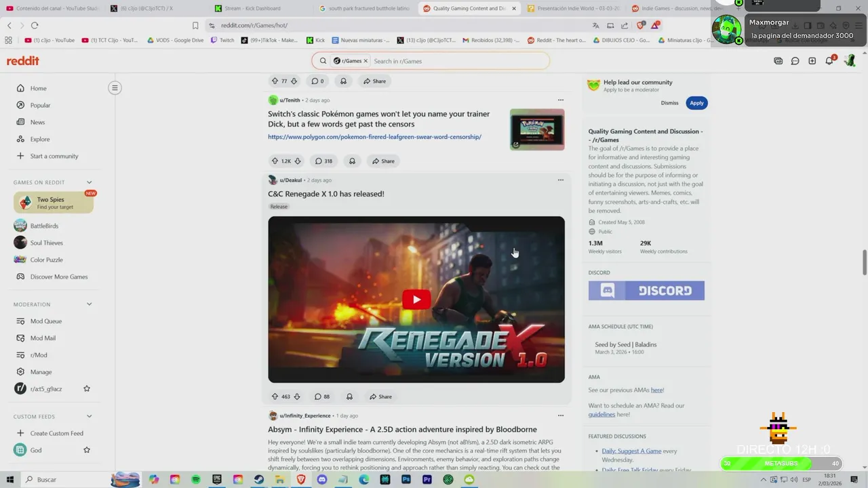Viewport: 868px width, 488px height.
Task: Open options menu for u/Deakul post
Action: [x=560, y=180]
